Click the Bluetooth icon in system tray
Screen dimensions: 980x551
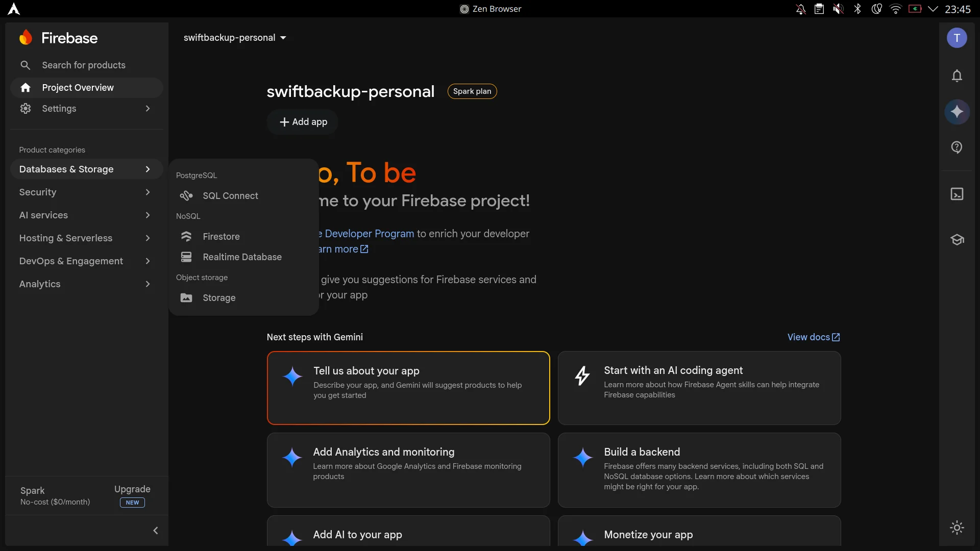[x=857, y=9]
